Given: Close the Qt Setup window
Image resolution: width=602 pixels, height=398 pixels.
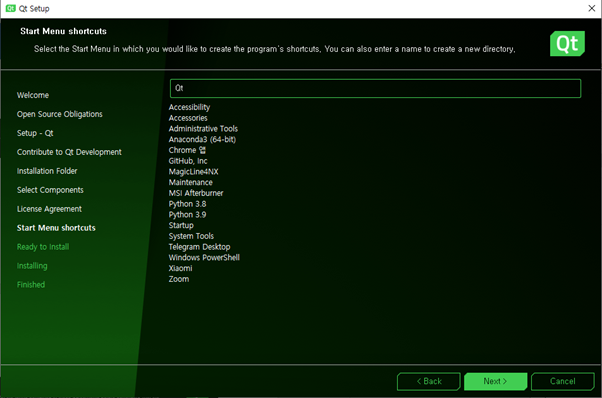Looking at the screenshot, I should pyautogui.click(x=592, y=8).
